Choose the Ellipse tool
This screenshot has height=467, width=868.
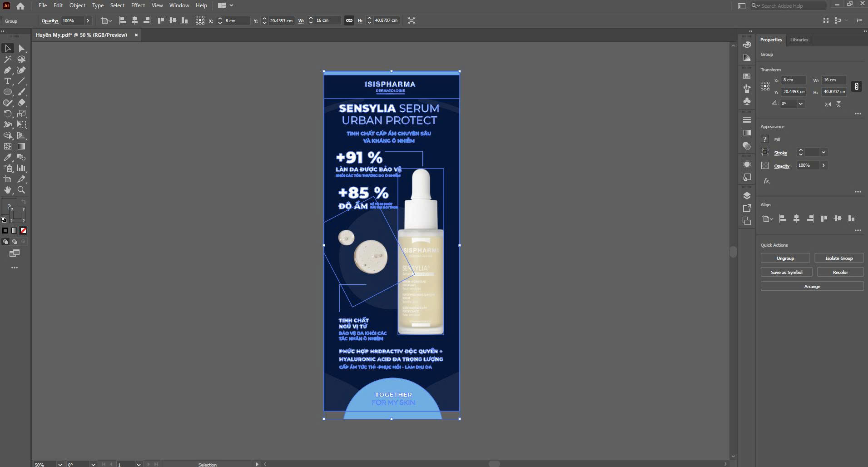(x=8, y=92)
